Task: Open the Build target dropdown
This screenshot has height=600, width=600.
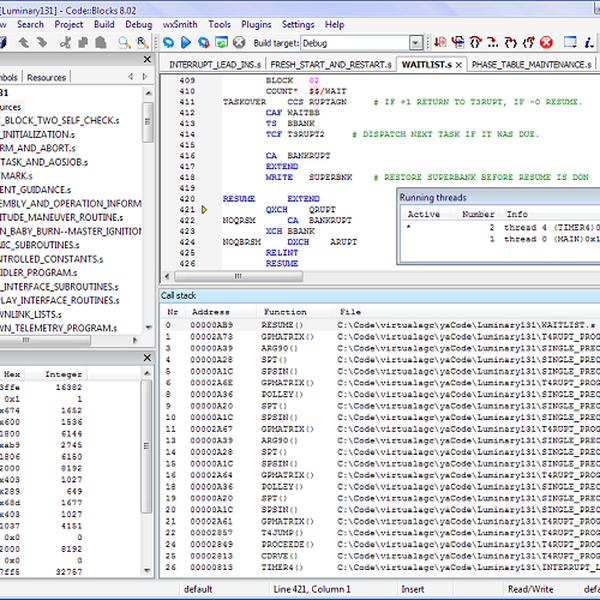Action: [x=415, y=44]
